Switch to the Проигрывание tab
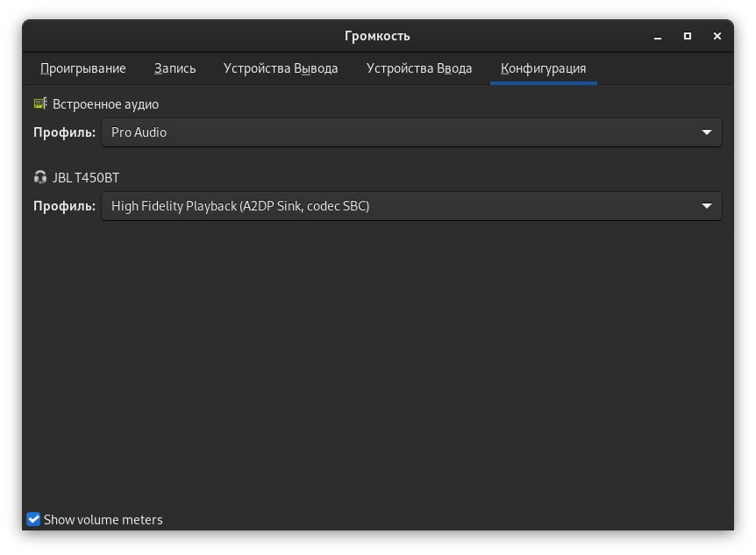This screenshot has width=756, height=555. click(x=83, y=68)
